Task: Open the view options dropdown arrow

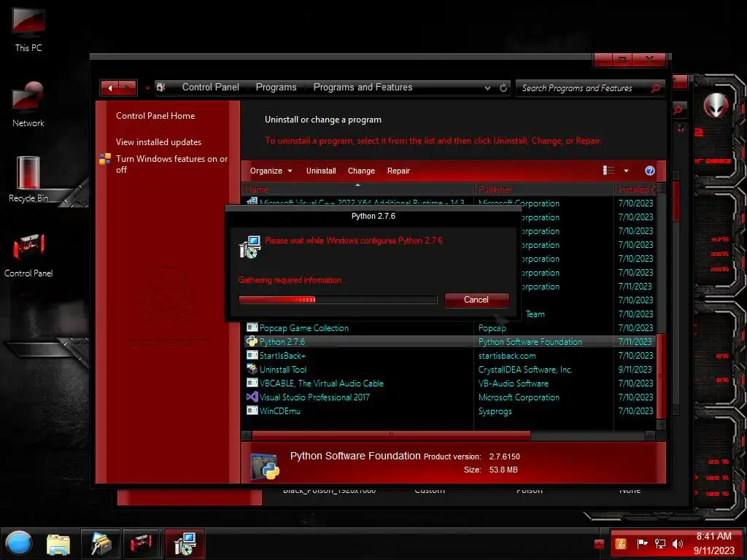Action: point(626,171)
